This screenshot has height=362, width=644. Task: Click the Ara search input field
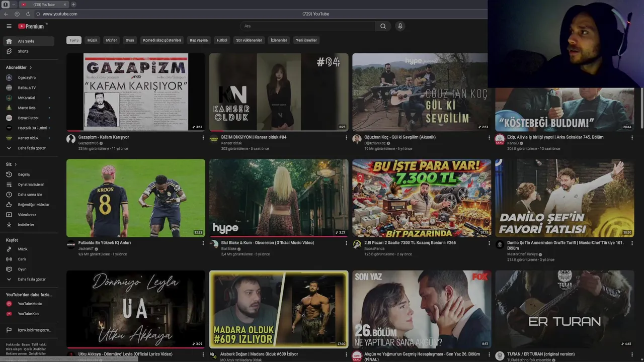click(x=307, y=26)
